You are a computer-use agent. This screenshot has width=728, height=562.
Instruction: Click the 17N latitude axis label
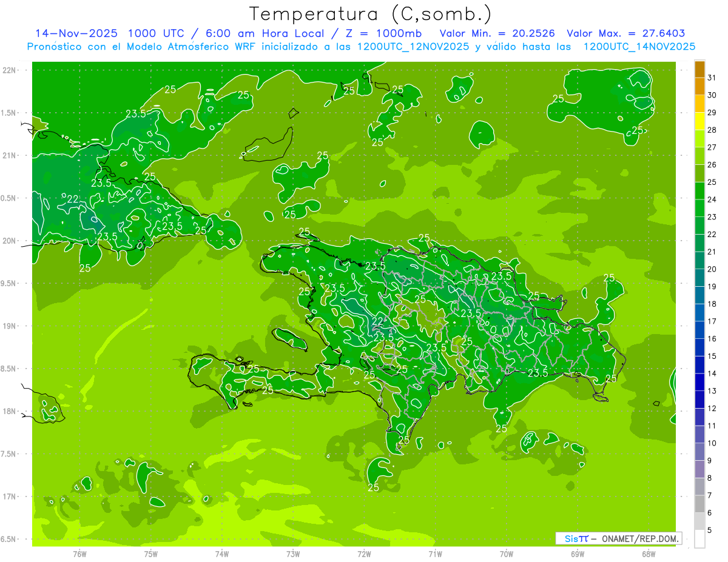10,497
